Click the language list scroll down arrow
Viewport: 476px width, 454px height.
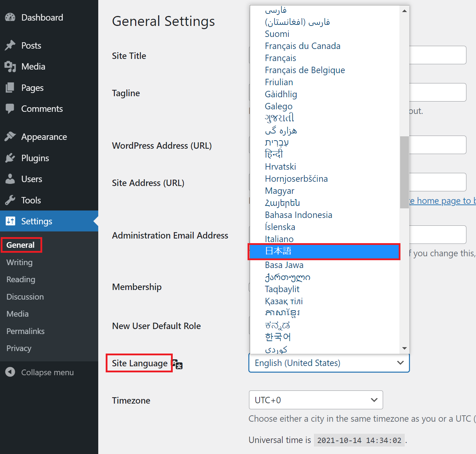[404, 348]
